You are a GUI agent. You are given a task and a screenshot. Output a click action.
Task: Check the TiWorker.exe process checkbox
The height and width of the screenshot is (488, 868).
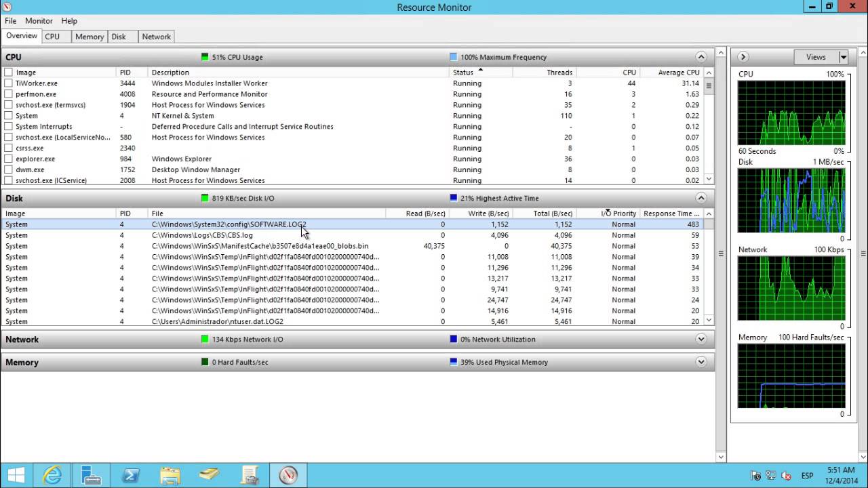pyautogui.click(x=8, y=83)
